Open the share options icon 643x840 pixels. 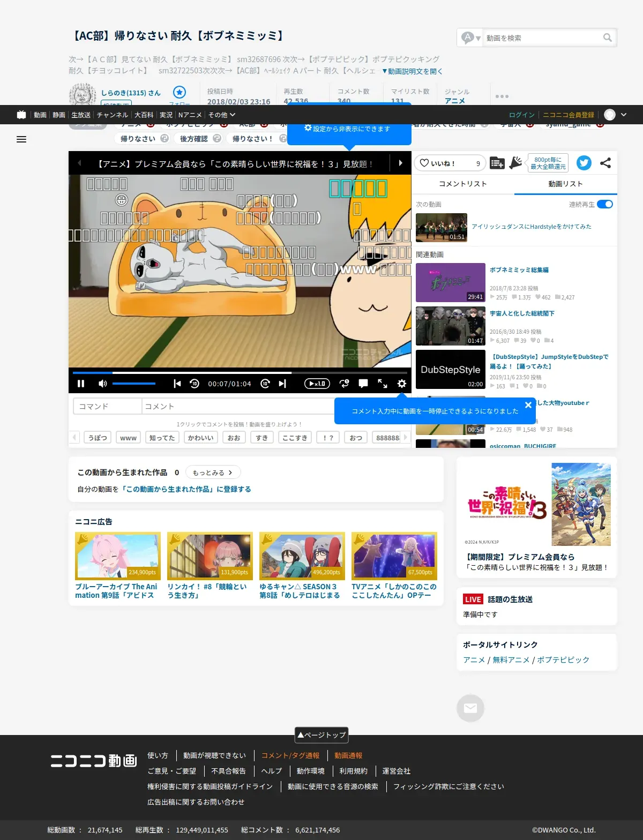(x=605, y=163)
